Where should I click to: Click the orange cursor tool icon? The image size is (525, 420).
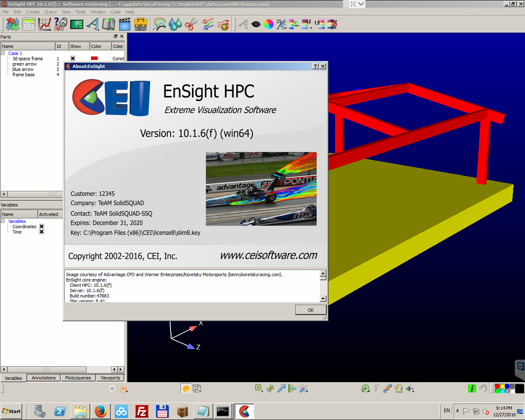pos(270,388)
